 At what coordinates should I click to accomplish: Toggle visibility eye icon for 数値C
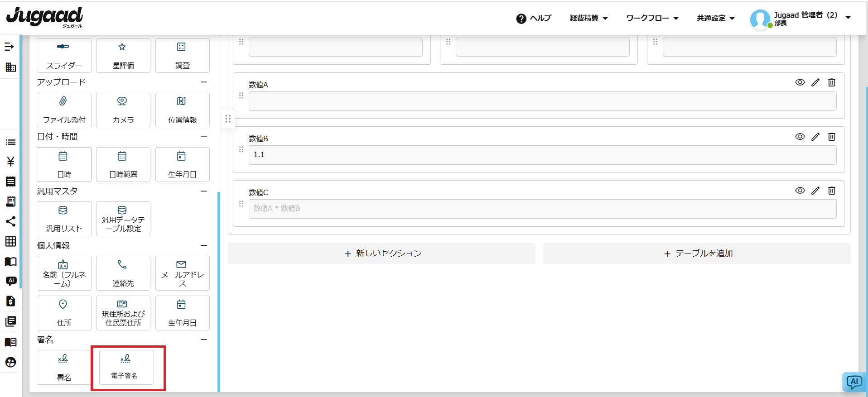800,191
